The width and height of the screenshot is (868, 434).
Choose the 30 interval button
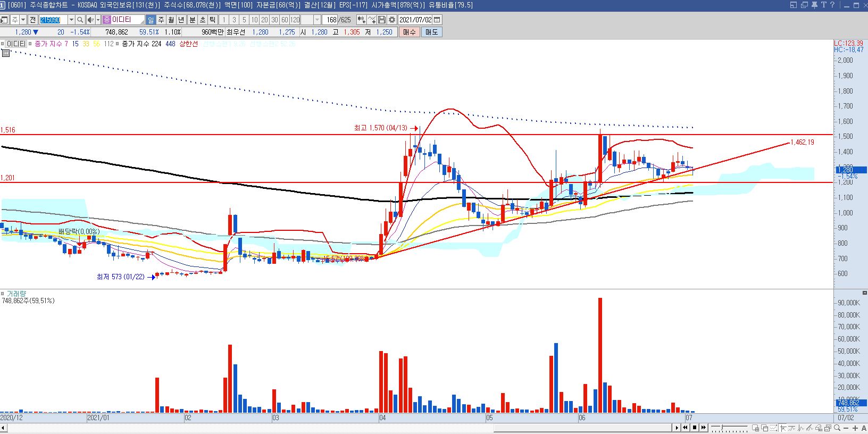coord(274,20)
